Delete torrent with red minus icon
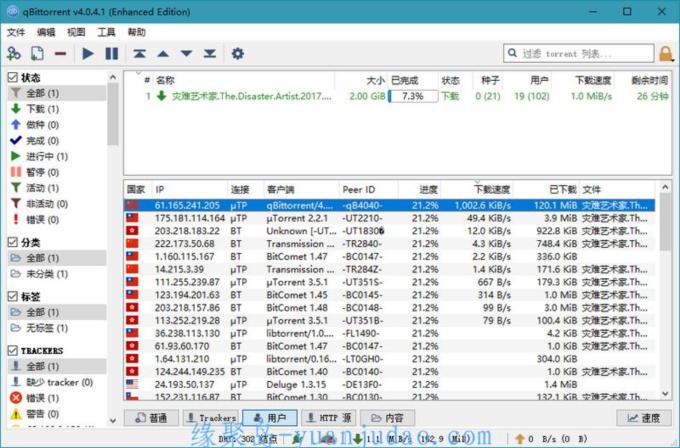This screenshot has height=448, width=680. 61,54
